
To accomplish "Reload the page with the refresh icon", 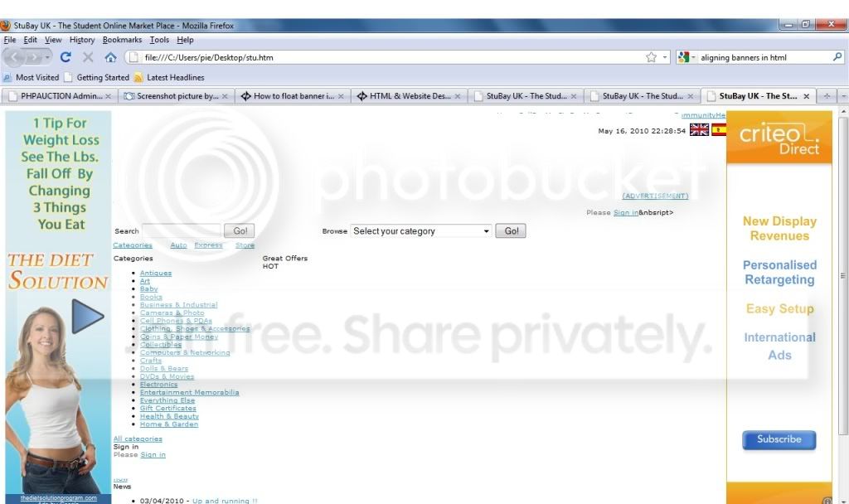I will pos(65,57).
